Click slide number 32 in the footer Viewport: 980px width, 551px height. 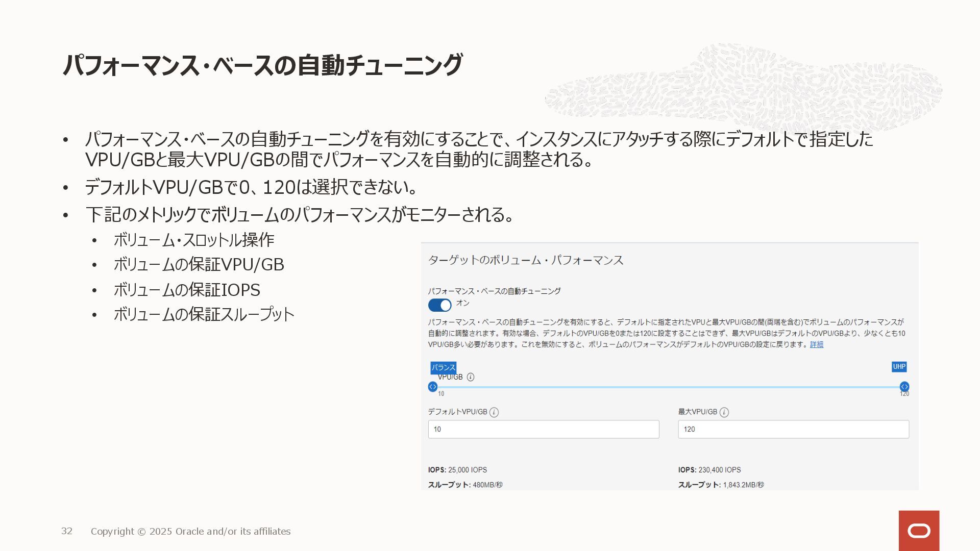pos(67,531)
